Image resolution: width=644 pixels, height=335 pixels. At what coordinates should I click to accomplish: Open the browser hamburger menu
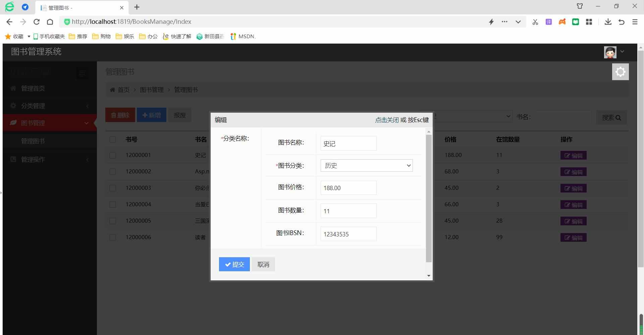tap(635, 22)
